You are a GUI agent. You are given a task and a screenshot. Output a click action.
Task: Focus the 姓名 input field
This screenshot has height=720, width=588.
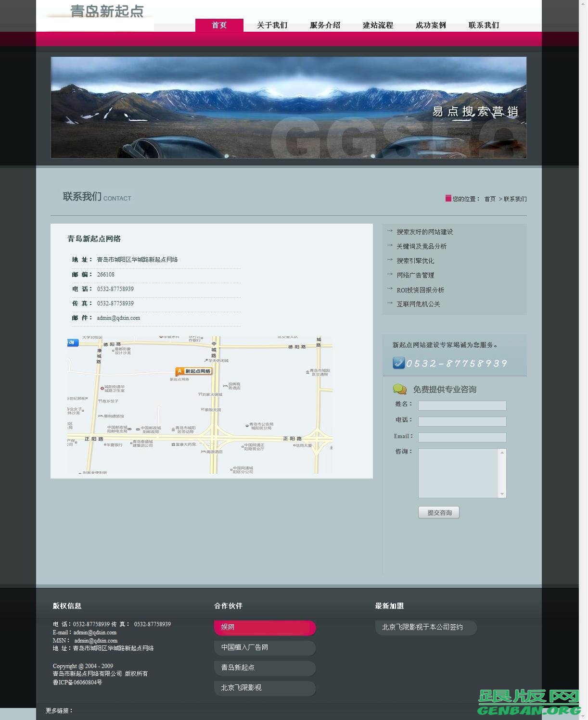(x=462, y=405)
